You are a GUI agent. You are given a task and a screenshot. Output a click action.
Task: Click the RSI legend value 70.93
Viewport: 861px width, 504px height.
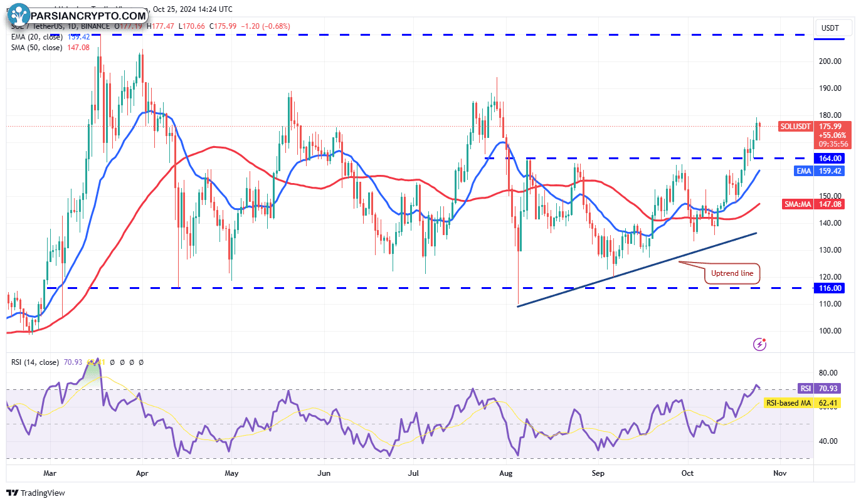tap(72, 362)
